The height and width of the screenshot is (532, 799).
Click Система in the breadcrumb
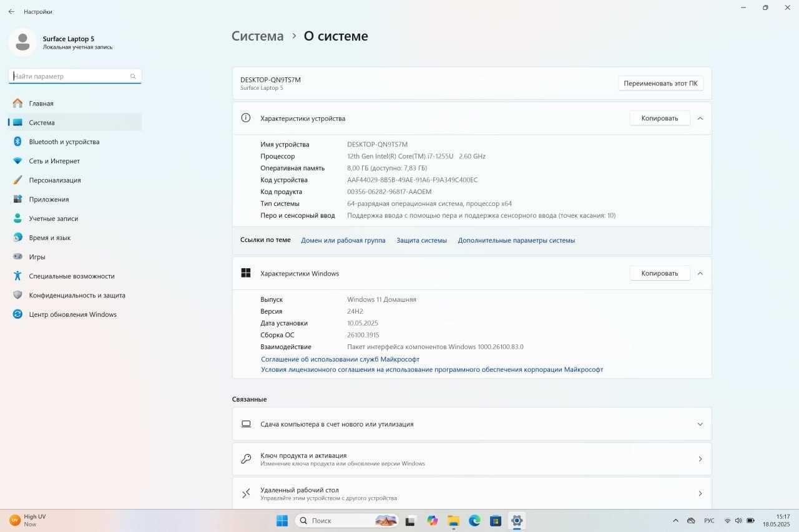click(257, 36)
